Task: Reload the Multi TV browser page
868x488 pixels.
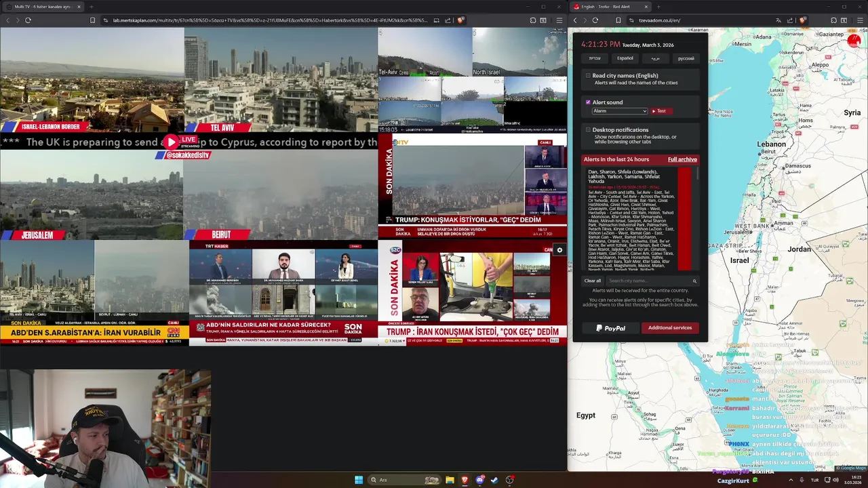Action: click(x=28, y=20)
